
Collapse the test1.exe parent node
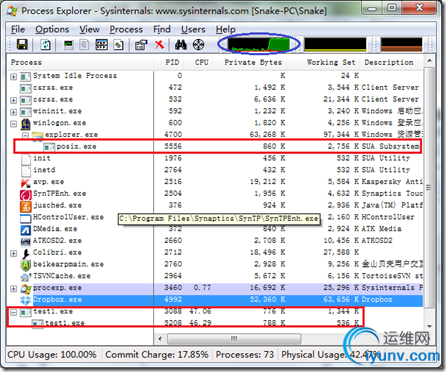point(13,312)
